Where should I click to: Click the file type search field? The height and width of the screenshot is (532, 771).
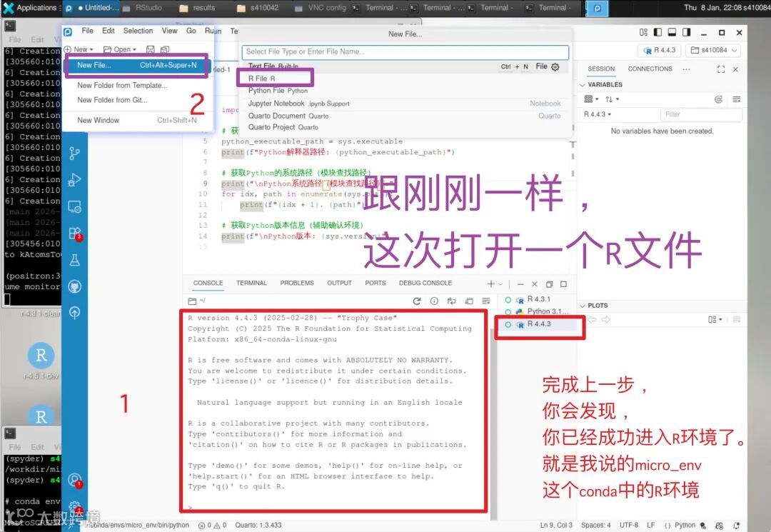coord(405,51)
